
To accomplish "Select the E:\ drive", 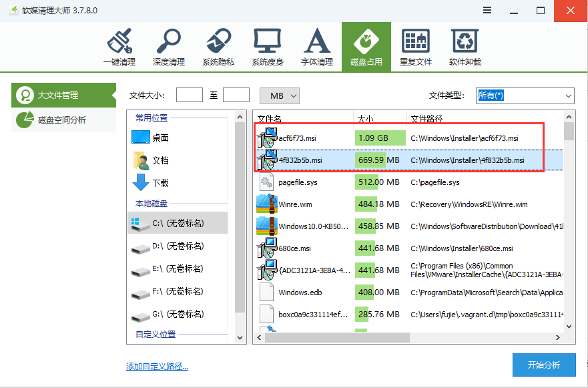I will point(178,269).
